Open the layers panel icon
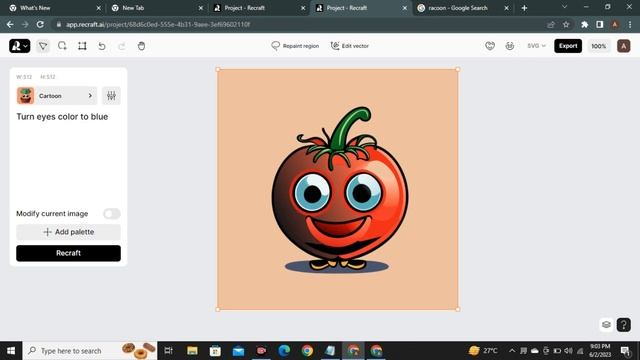Screen dimensions: 640x360 pos(606,324)
